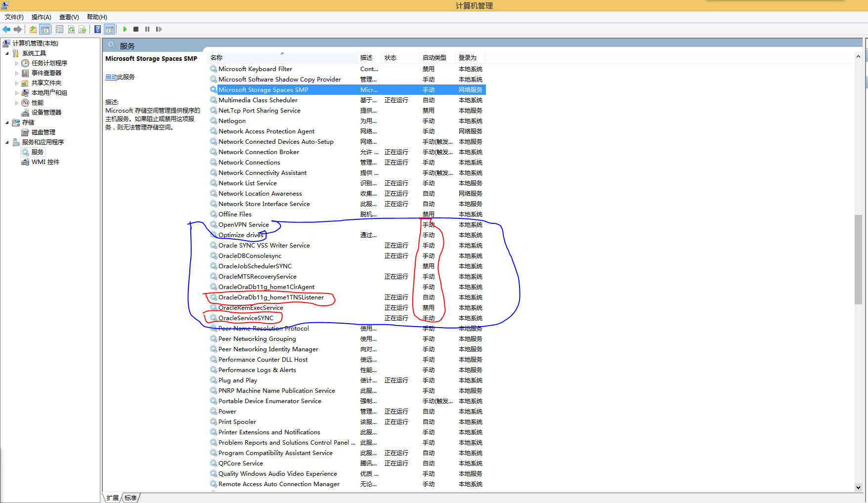The width and height of the screenshot is (868, 503).
Task: Click the 共享文件夹 folder icon
Action: tap(25, 83)
